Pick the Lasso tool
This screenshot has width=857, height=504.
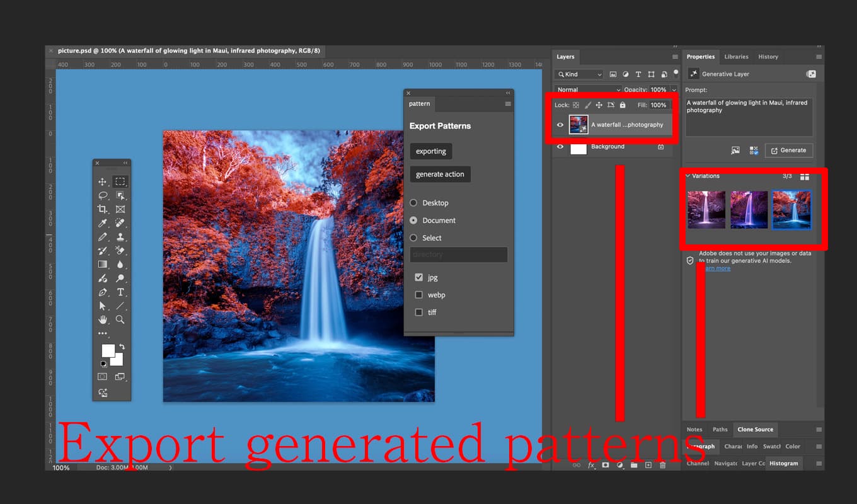[x=101, y=195]
